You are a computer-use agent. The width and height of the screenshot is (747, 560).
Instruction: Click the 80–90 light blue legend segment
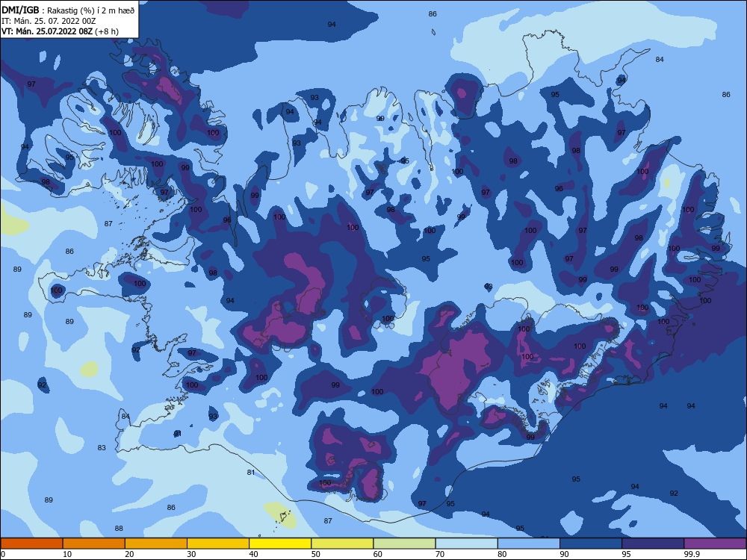(529, 544)
